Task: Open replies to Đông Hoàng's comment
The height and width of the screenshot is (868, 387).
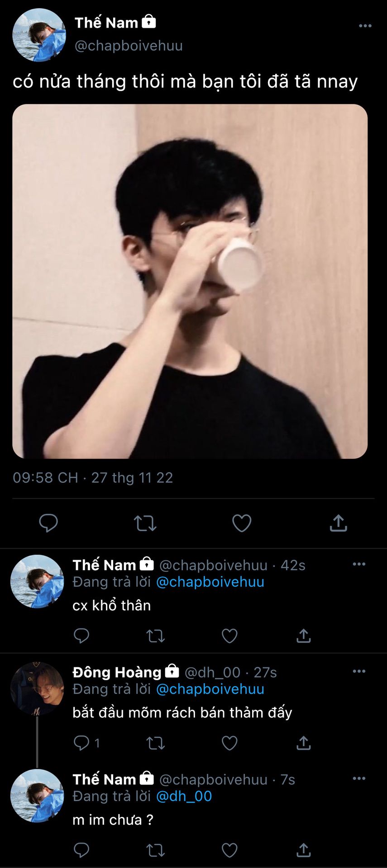Action: (82, 743)
